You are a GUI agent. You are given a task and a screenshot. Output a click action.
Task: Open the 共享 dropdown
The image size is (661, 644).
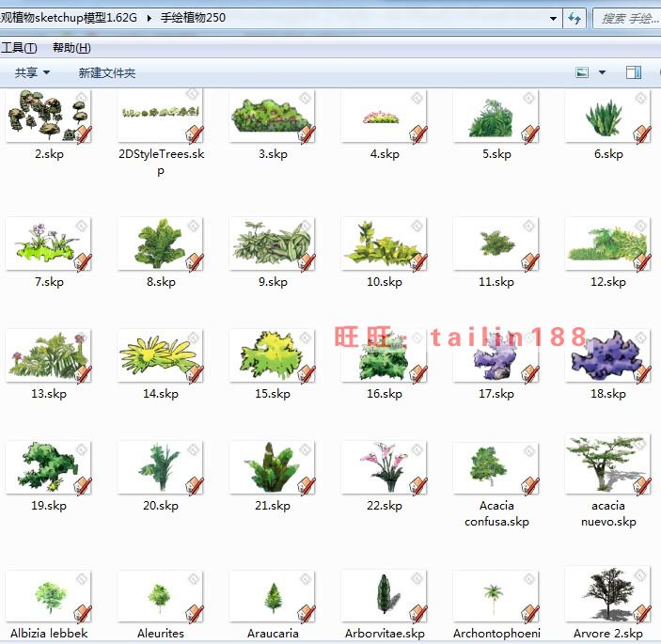[x=32, y=73]
